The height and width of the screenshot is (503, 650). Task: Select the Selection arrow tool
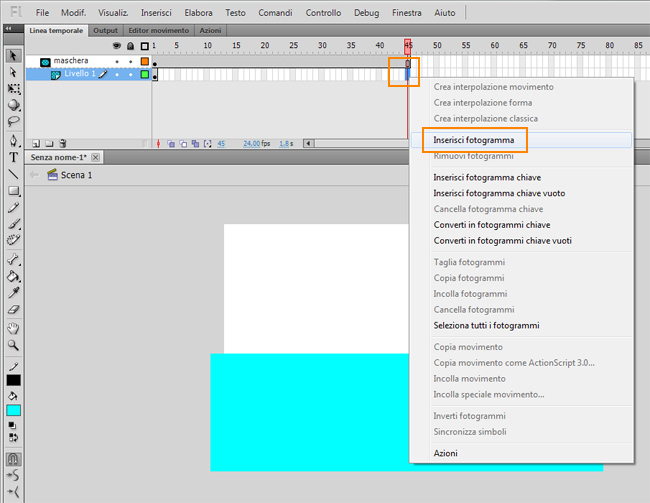coord(13,56)
